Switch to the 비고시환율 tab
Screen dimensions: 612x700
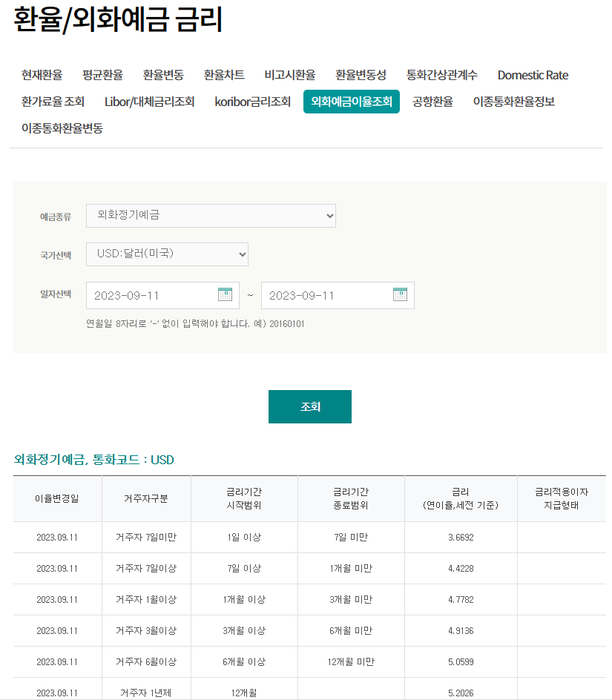(x=290, y=75)
